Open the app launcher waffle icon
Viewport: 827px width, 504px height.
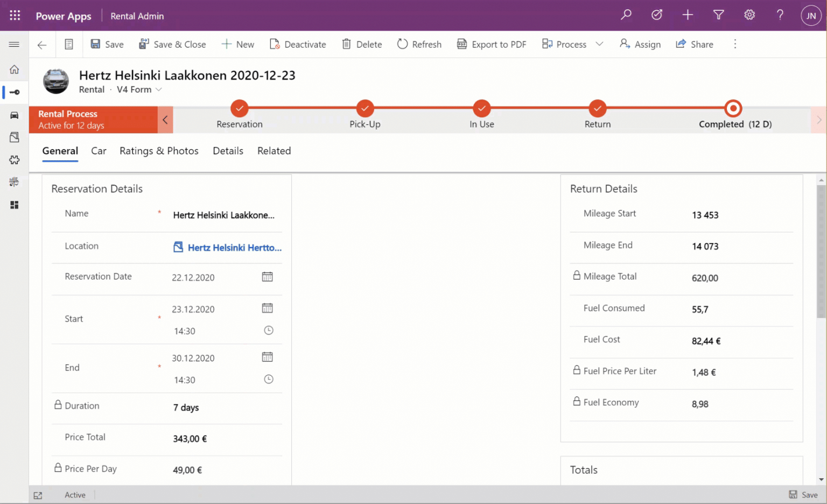tap(15, 16)
